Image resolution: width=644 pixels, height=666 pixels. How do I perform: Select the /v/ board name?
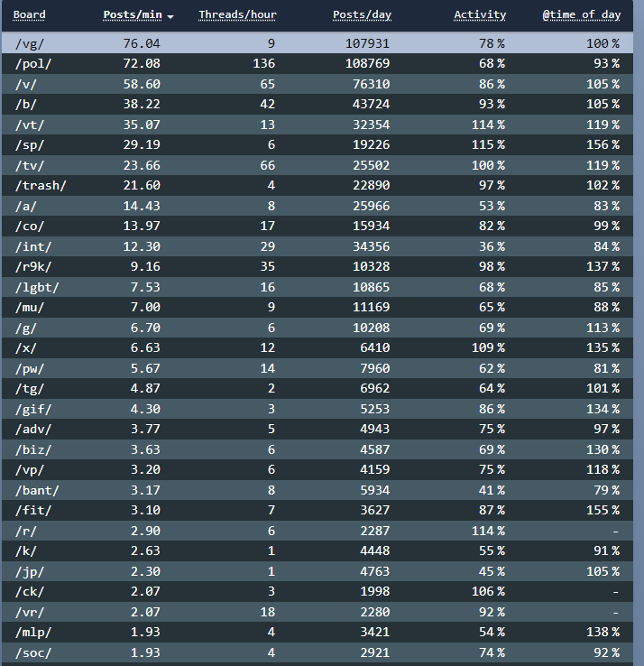pos(26,84)
